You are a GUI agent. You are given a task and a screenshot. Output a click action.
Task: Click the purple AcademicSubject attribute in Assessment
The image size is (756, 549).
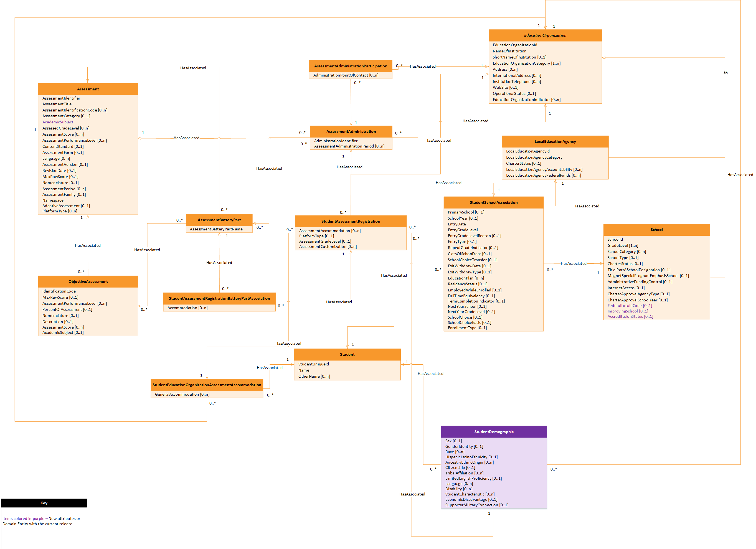point(58,122)
